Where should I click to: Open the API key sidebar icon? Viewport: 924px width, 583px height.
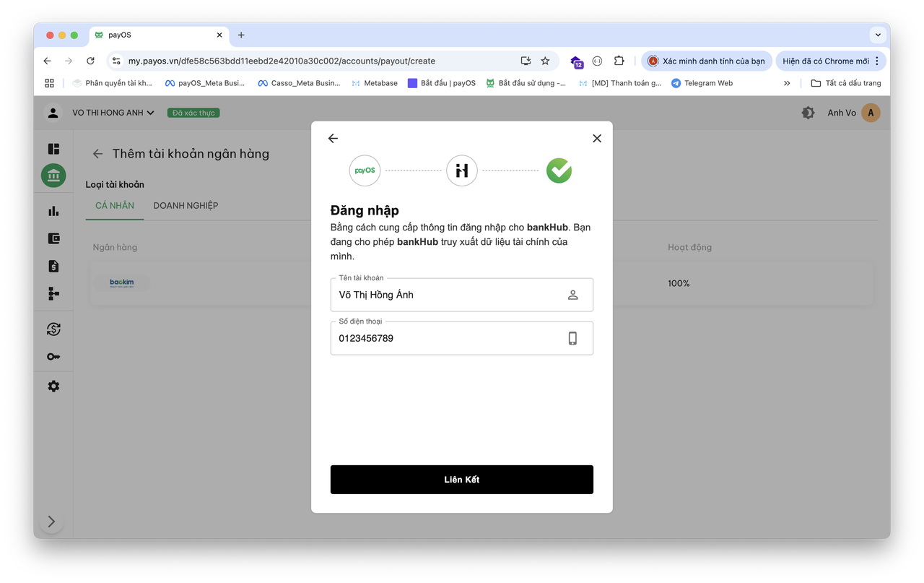tap(53, 357)
